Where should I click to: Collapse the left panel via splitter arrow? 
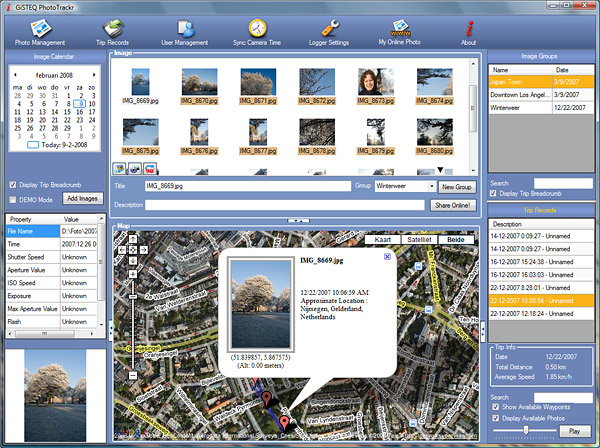click(x=111, y=330)
